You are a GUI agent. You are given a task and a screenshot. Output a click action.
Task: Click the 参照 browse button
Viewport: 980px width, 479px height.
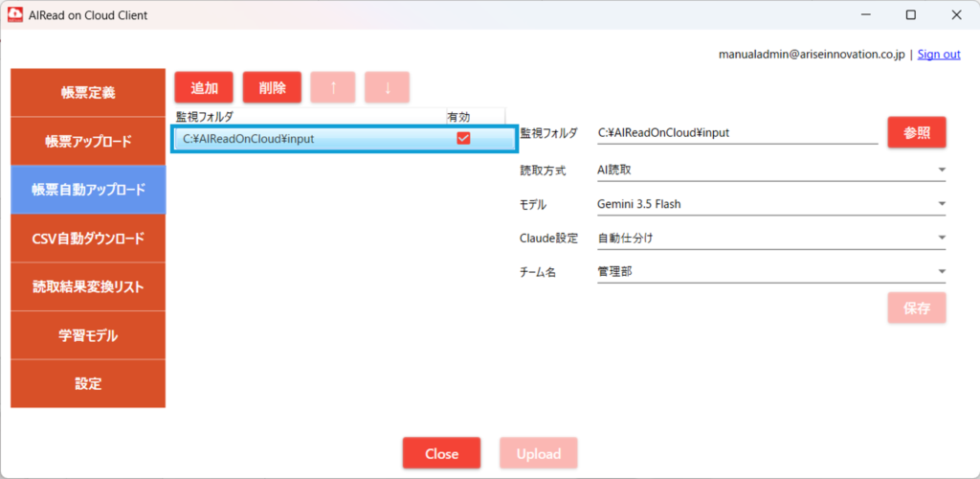[917, 132]
